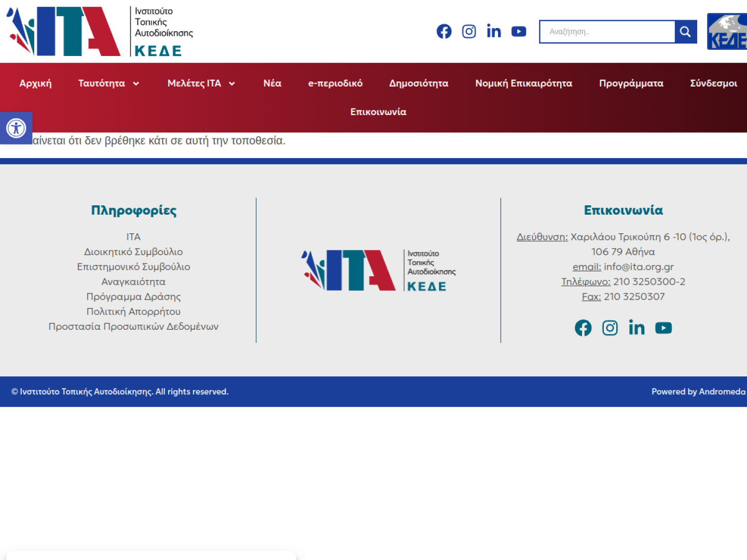
Task: Open the footer YouTube icon
Action: [663, 328]
